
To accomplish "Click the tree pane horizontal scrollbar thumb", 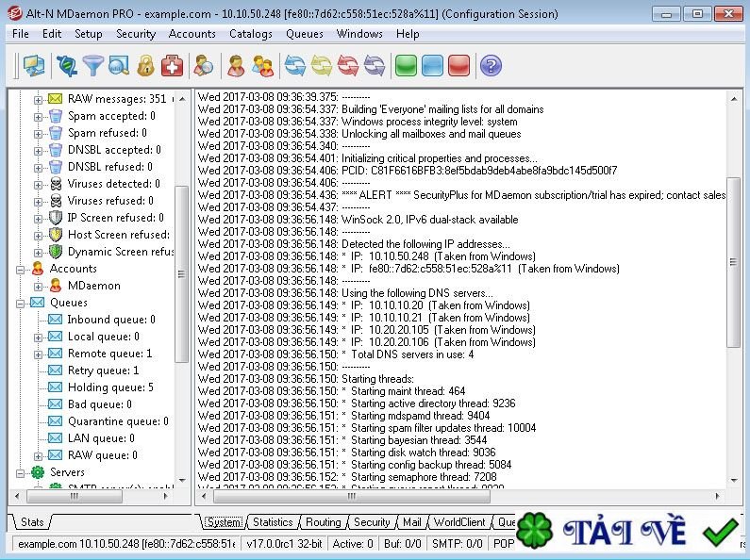I will pyautogui.click(x=75, y=496).
